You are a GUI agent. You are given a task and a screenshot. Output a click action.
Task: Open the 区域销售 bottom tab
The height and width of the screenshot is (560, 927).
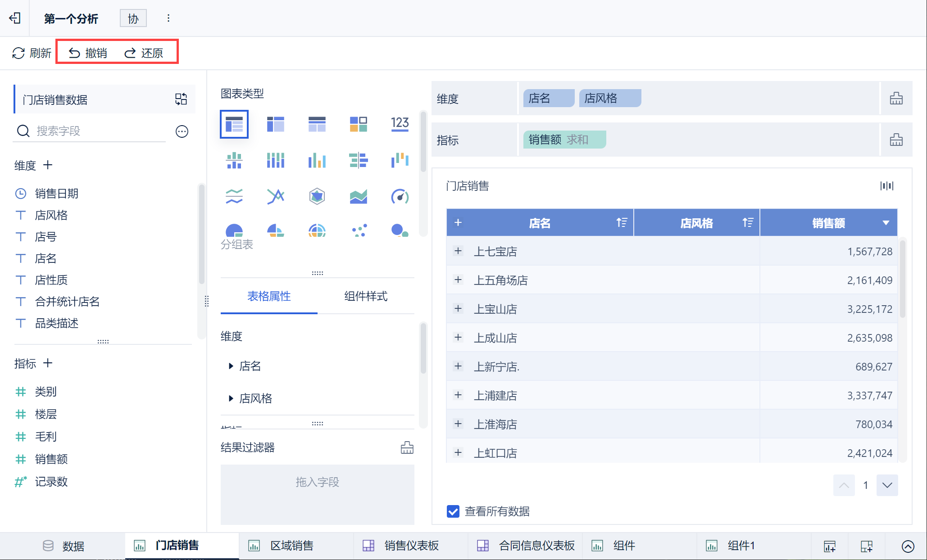(291, 546)
